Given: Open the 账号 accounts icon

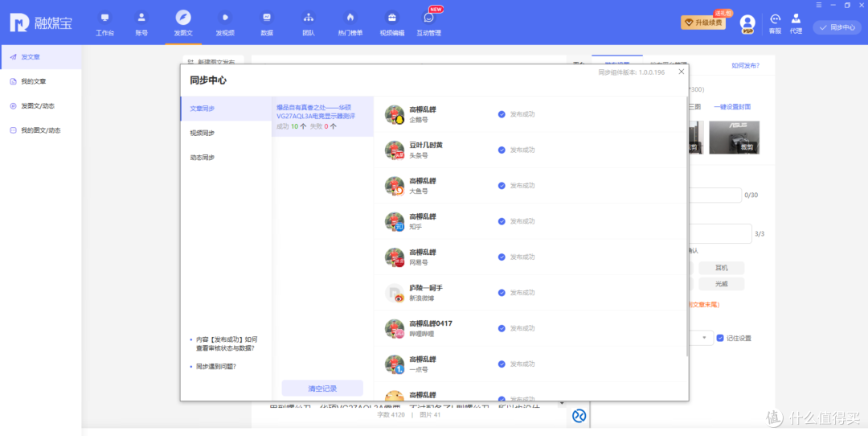Looking at the screenshot, I should pyautogui.click(x=141, y=18).
